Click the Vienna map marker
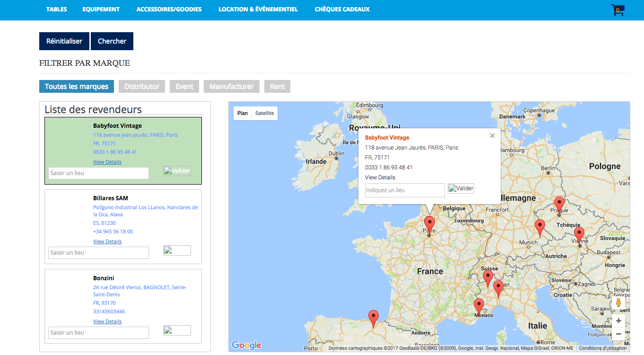644x355 pixels. (579, 235)
